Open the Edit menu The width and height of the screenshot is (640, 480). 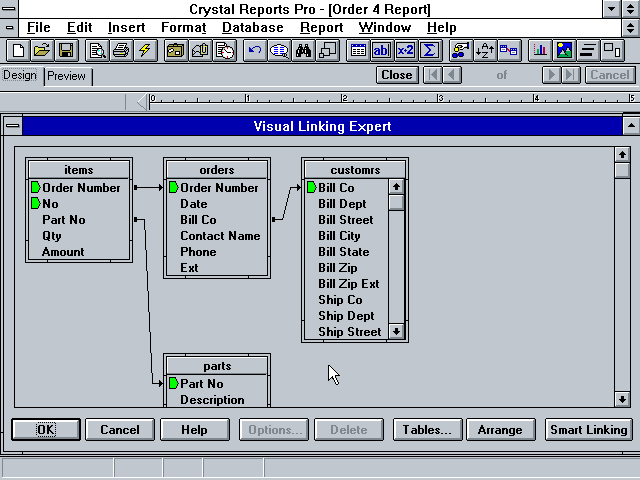(79, 27)
